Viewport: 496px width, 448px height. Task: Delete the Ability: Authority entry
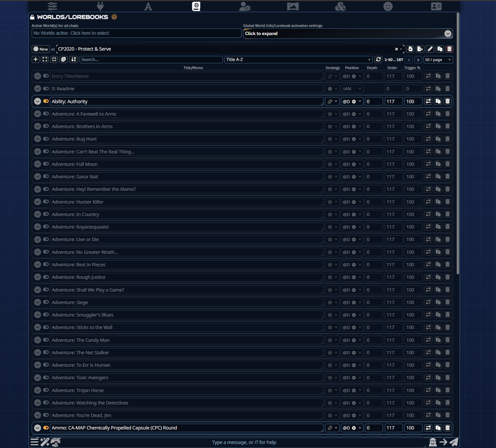point(447,101)
